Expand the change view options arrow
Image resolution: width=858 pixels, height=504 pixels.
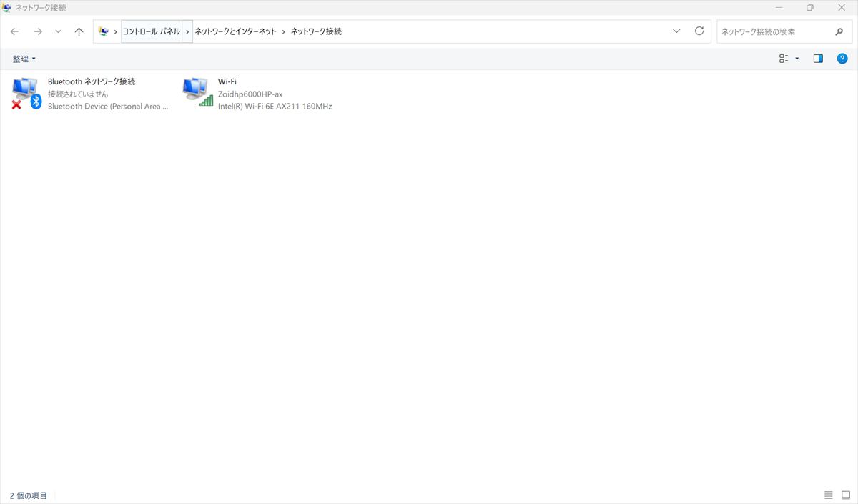pos(797,59)
